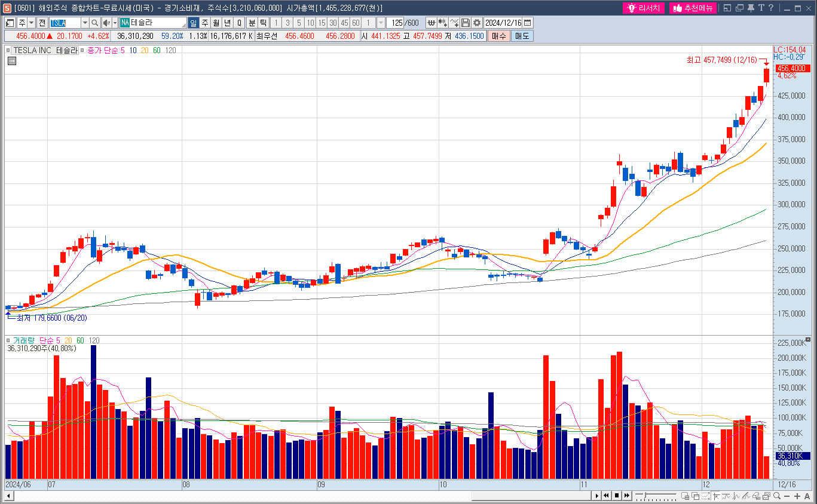
Task: Click the TESLA INC 테슬라 chart legend
Action: (x=45, y=50)
